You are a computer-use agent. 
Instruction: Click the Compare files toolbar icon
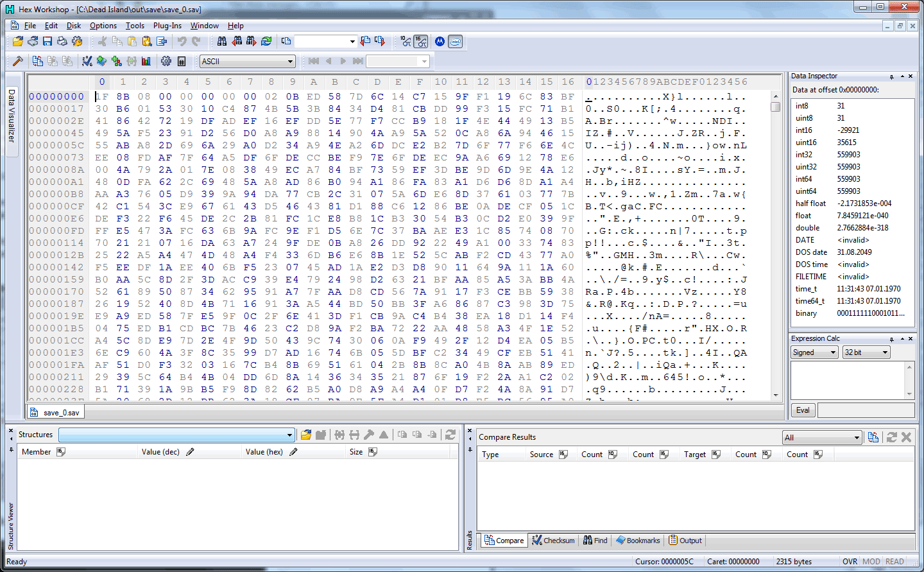pyautogui.click(x=38, y=61)
